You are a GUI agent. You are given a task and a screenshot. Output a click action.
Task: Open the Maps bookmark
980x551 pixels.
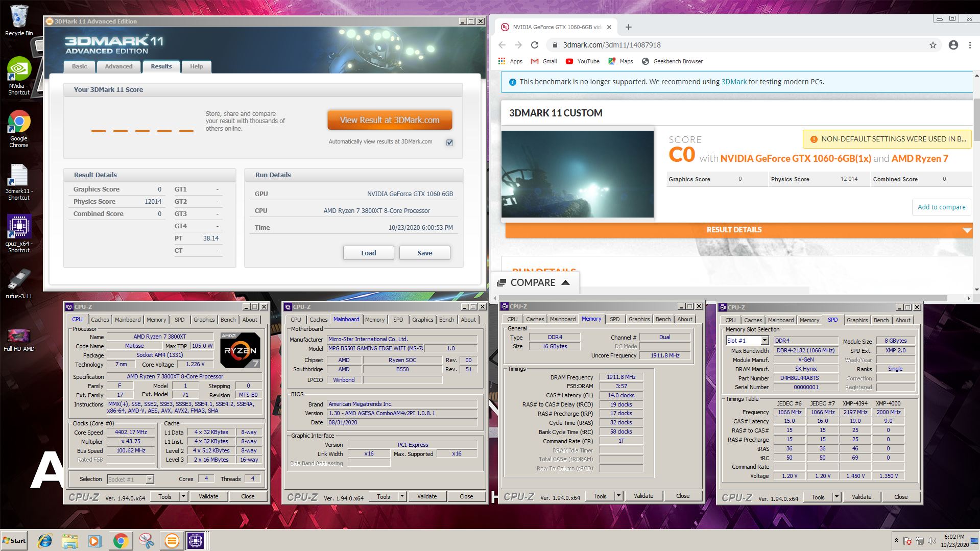pos(620,61)
